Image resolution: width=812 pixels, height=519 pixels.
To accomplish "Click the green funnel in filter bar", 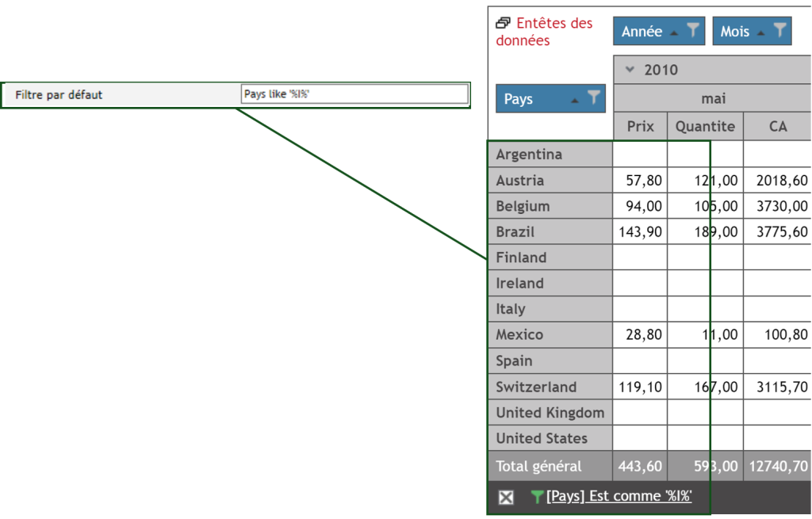I will 538,497.
